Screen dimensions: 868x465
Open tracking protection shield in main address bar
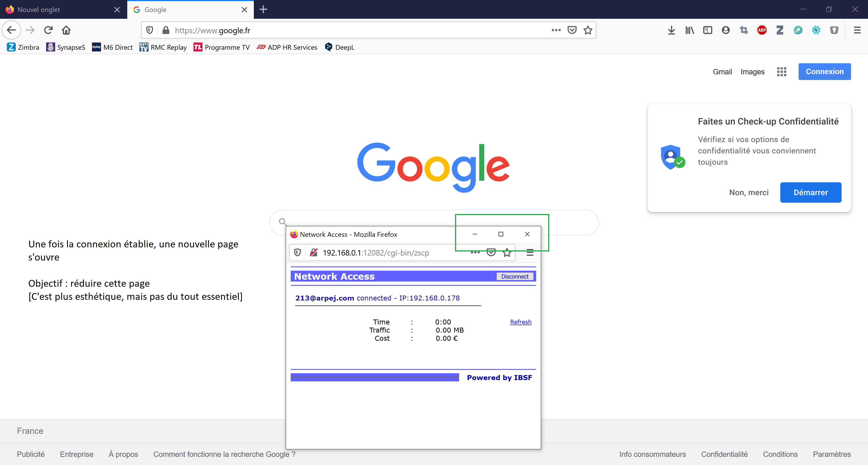(150, 30)
